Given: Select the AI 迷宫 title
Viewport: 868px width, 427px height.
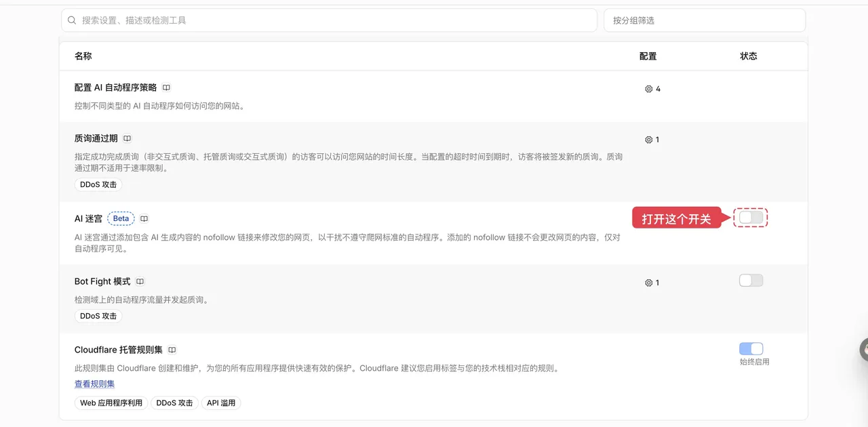Looking at the screenshot, I should pos(88,219).
